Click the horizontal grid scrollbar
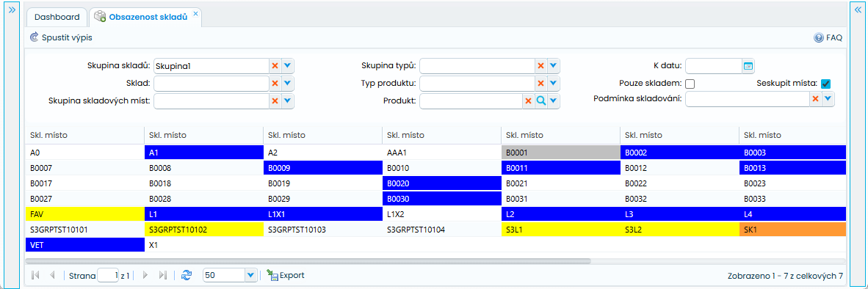This screenshot has height=289, width=868. 308,261
